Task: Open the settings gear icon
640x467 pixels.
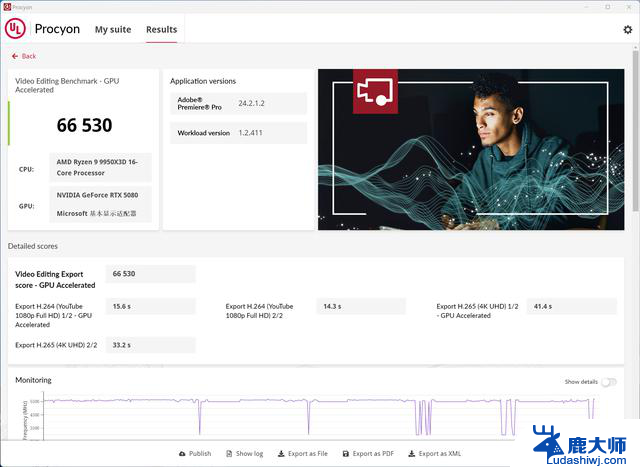Action: [627, 29]
